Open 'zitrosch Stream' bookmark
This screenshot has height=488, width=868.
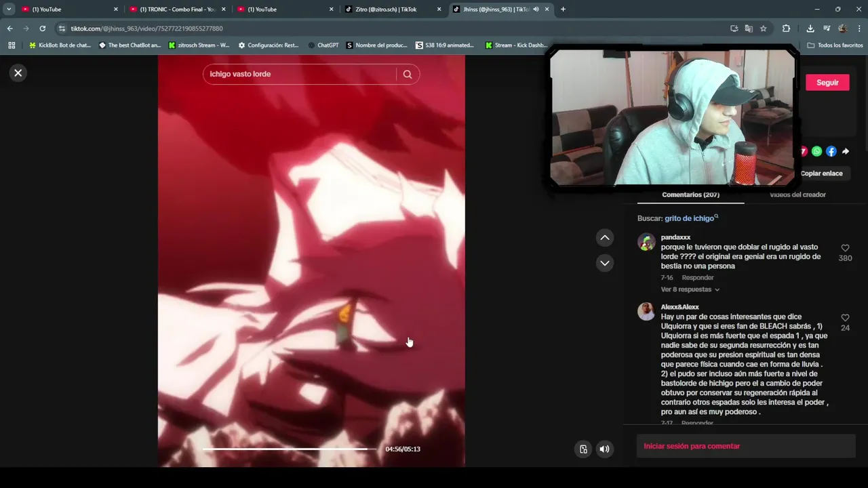[x=199, y=45]
